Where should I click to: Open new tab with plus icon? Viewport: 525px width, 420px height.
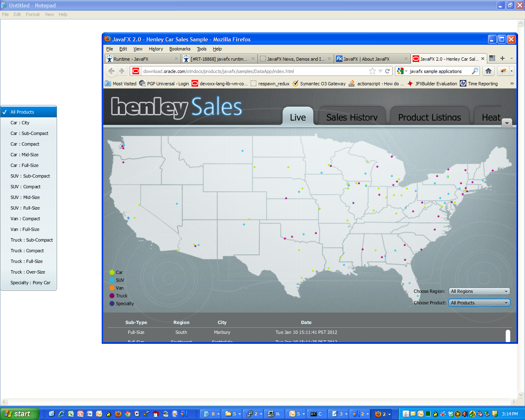(502, 58)
